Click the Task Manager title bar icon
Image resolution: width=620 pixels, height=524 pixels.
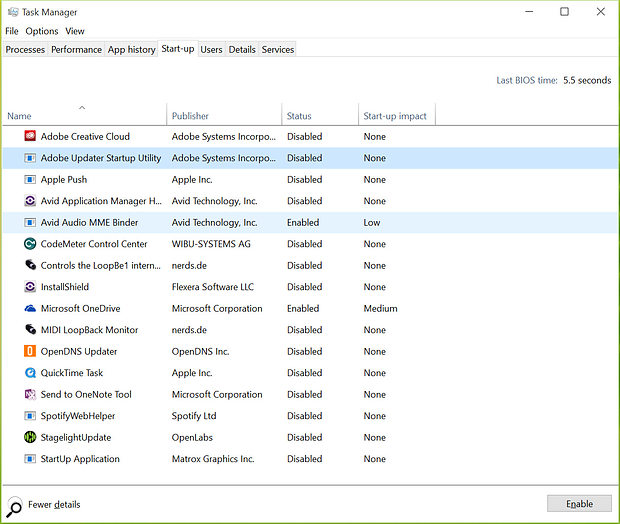13,12
